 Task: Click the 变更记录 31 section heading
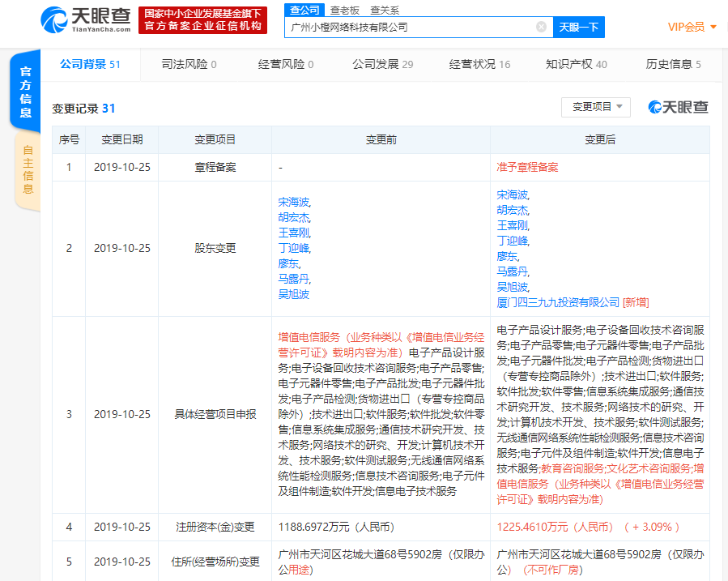coord(83,109)
